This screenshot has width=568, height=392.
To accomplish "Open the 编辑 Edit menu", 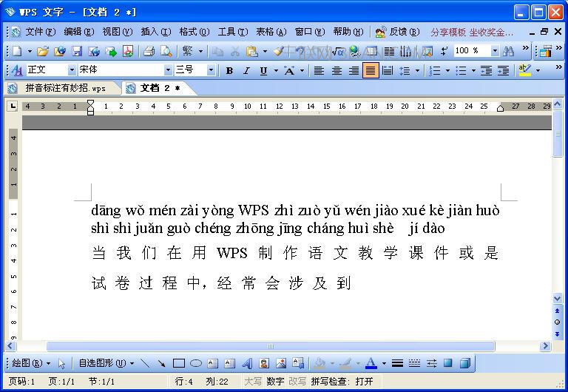I will [x=78, y=32].
